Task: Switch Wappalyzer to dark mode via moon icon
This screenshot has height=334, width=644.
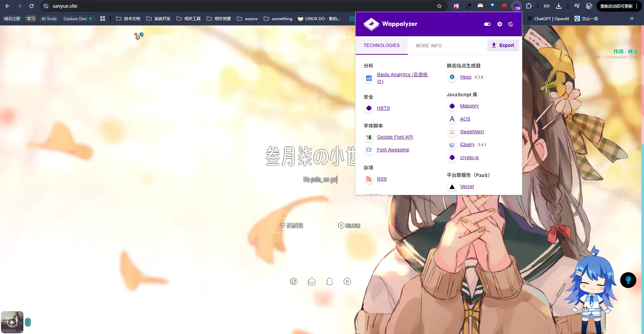Action: (511, 24)
